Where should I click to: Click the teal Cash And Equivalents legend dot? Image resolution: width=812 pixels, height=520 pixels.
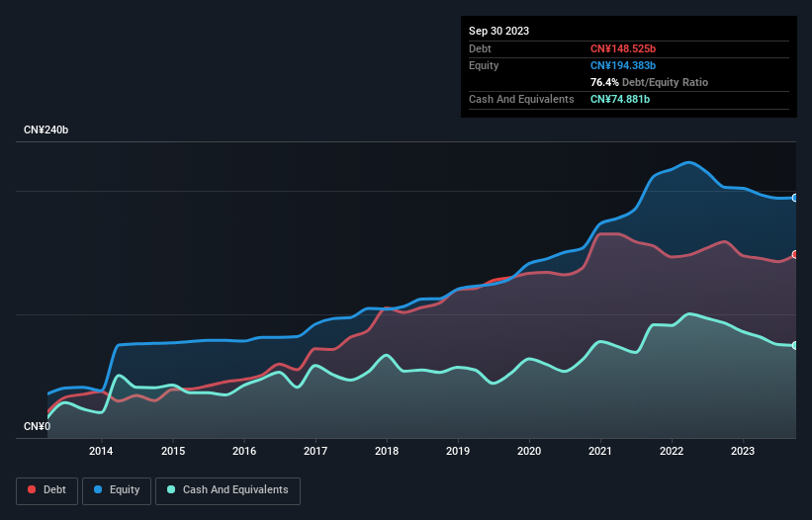pyautogui.click(x=171, y=489)
